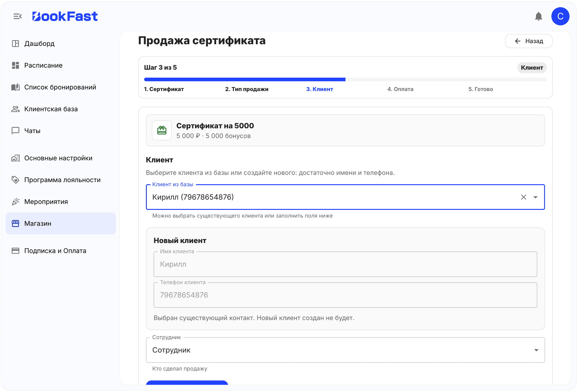
Task: Click the green gift certificate icon
Action: (162, 130)
